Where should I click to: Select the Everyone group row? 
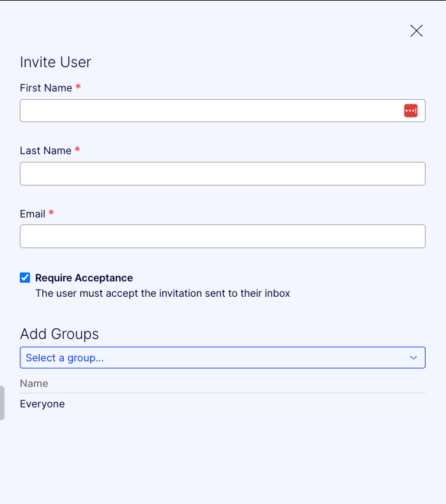pos(222,404)
